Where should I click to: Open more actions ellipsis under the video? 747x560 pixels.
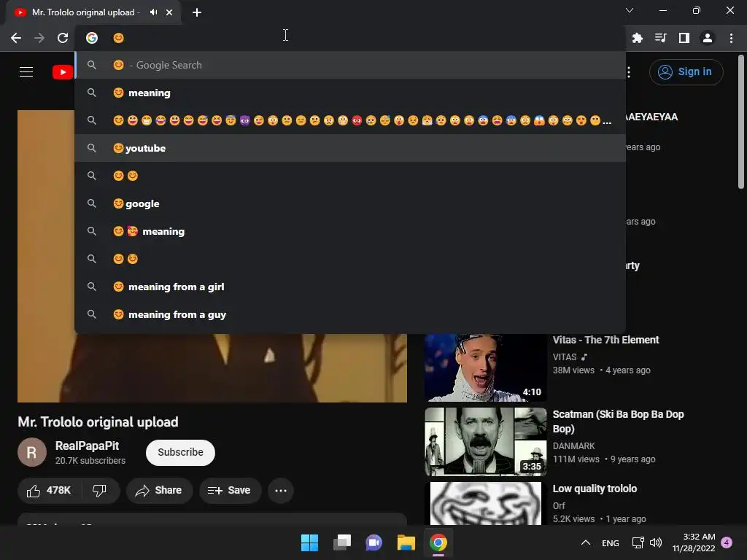[281, 491]
